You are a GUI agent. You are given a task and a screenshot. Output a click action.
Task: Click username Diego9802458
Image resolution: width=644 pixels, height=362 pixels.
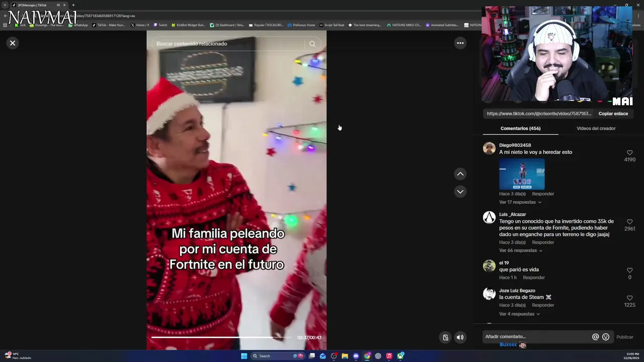(515, 145)
